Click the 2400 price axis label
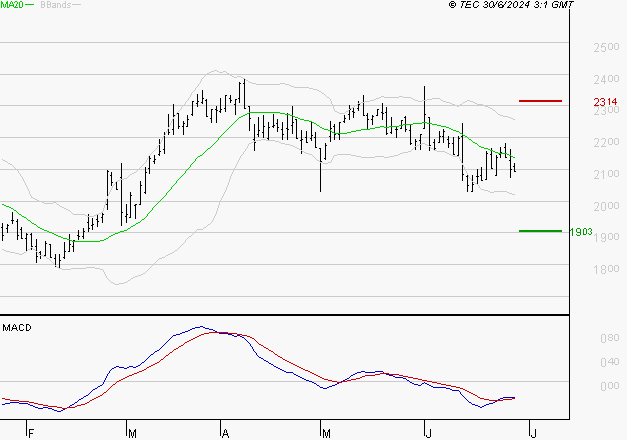Viewport: 627px width, 440px height. point(606,79)
